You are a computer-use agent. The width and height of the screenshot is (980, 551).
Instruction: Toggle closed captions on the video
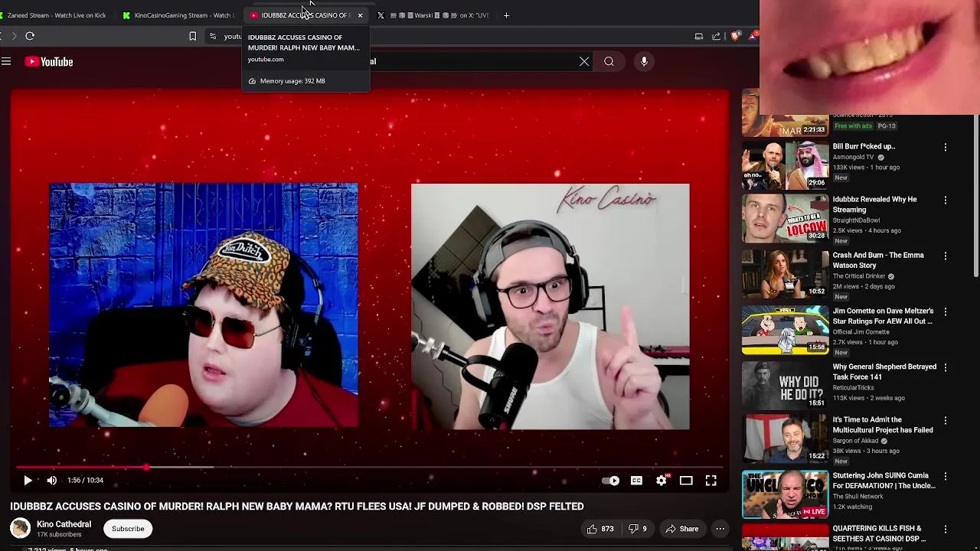click(636, 481)
